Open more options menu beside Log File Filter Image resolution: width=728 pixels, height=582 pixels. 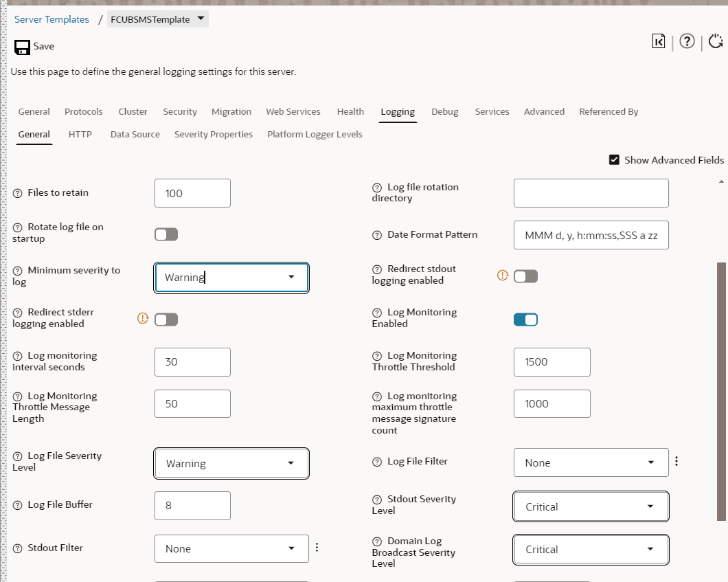tap(676, 462)
